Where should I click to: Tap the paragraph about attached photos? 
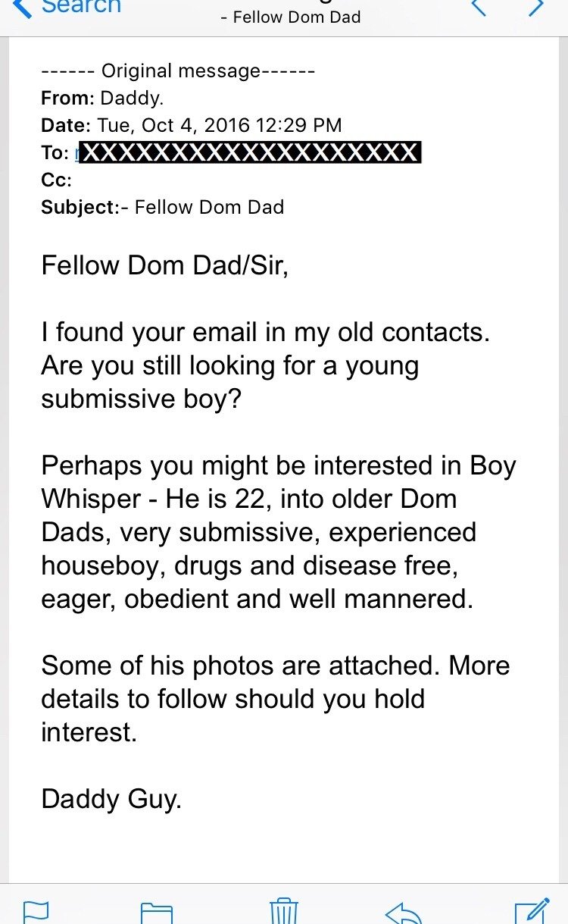(x=275, y=698)
